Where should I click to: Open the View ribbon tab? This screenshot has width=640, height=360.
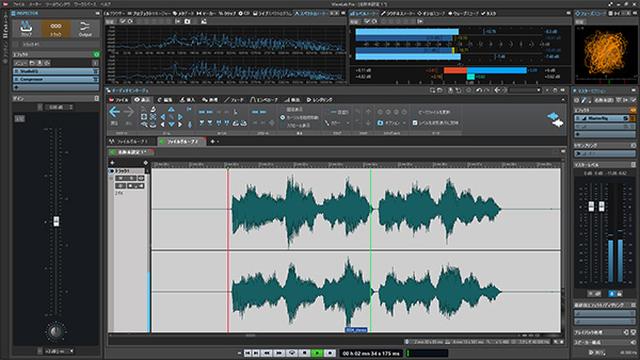tap(142, 100)
